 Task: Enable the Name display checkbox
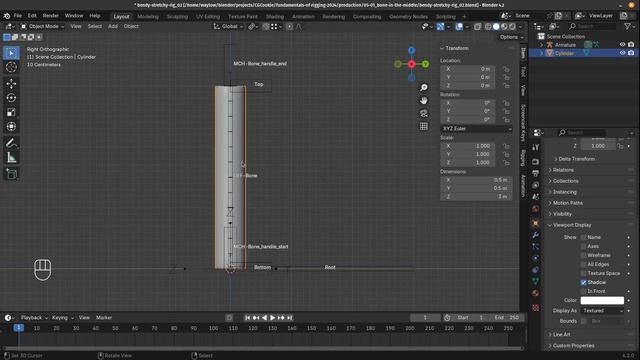583,237
